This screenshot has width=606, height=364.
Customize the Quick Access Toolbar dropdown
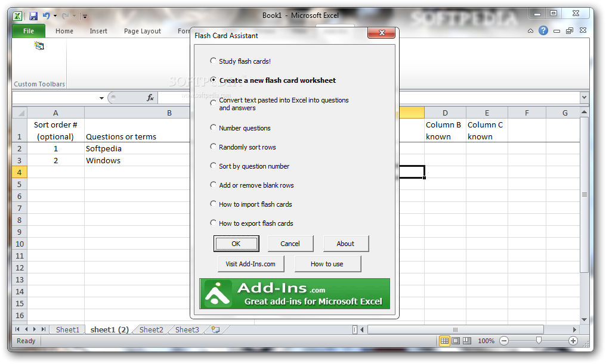pos(85,16)
